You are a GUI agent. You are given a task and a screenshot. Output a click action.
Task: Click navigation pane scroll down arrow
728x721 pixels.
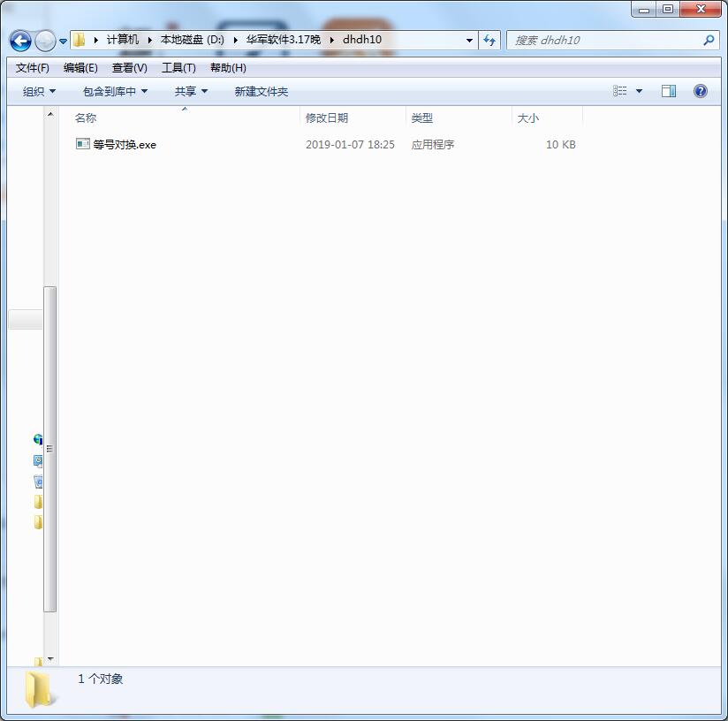click(x=50, y=659)
